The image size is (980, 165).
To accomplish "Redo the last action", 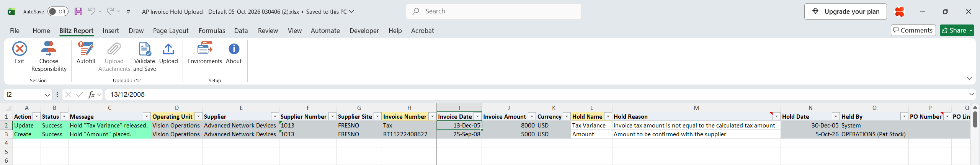I will click(x=110, y=11).
